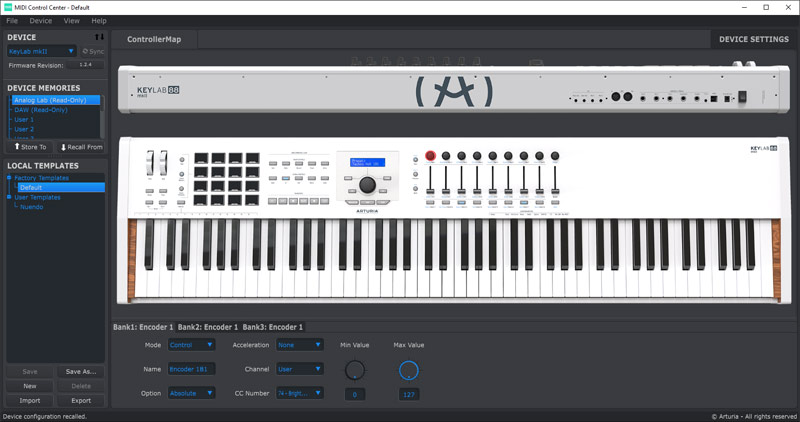Click the Max Value knob
The image size is (800, 422).
coord(408,371)
